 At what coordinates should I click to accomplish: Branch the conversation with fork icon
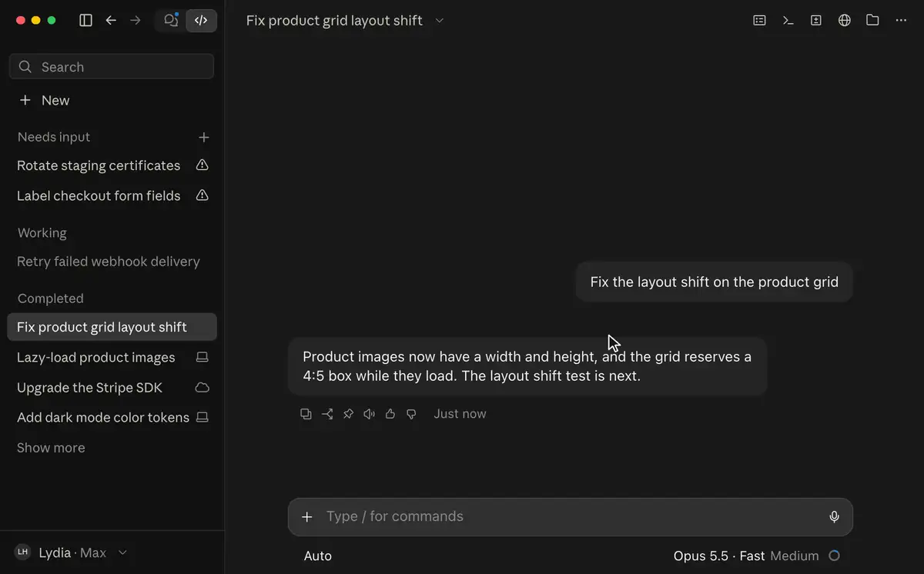(327, 414)
